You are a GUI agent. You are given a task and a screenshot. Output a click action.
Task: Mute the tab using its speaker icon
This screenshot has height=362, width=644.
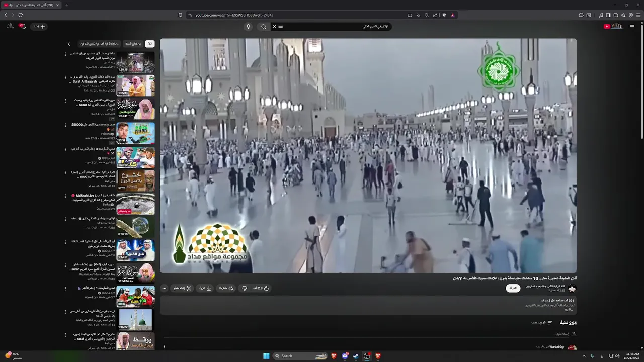coord(11,5)
